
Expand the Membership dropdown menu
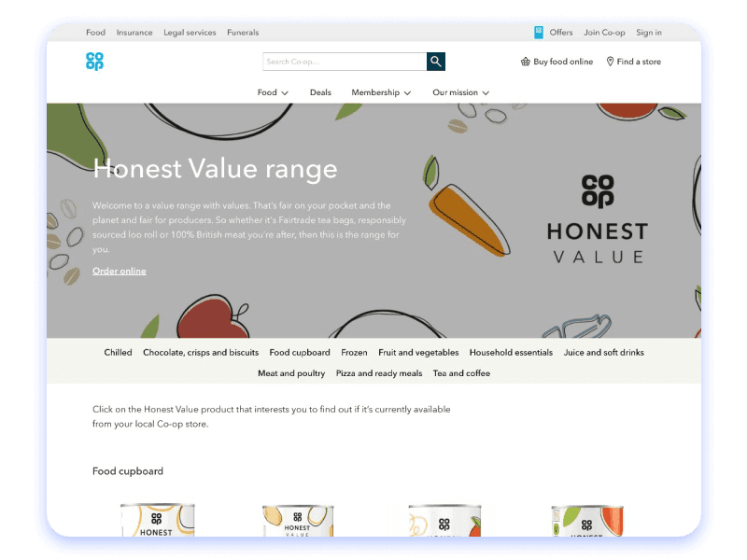(x=381, y=92)
